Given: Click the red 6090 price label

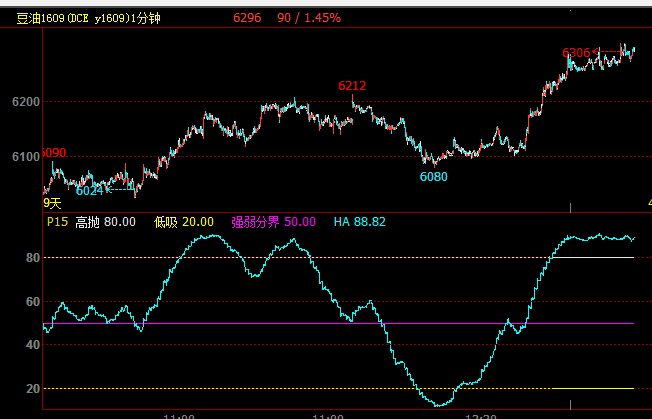Looking at the screenshot, I should [x=52, y=153].
